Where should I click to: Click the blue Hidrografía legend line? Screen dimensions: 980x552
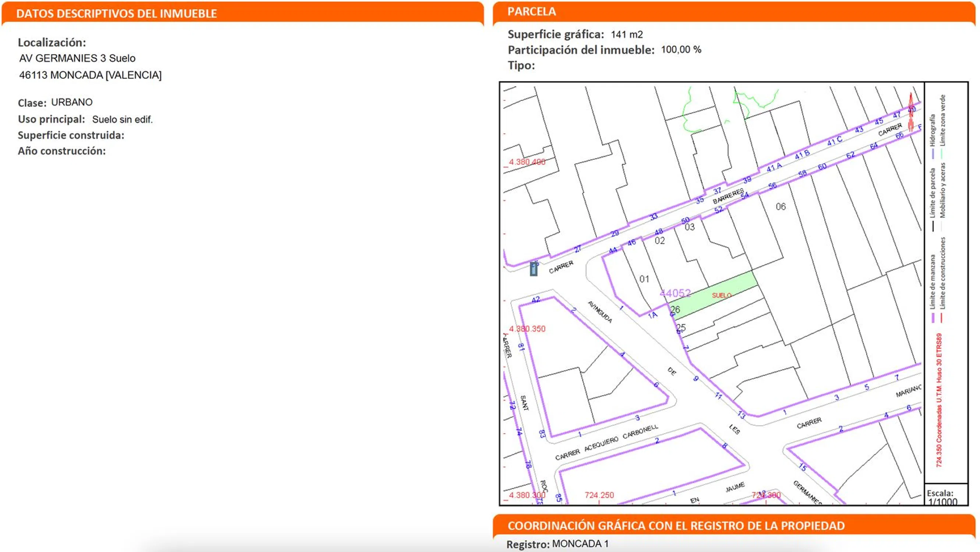click(x=933, y=154)
